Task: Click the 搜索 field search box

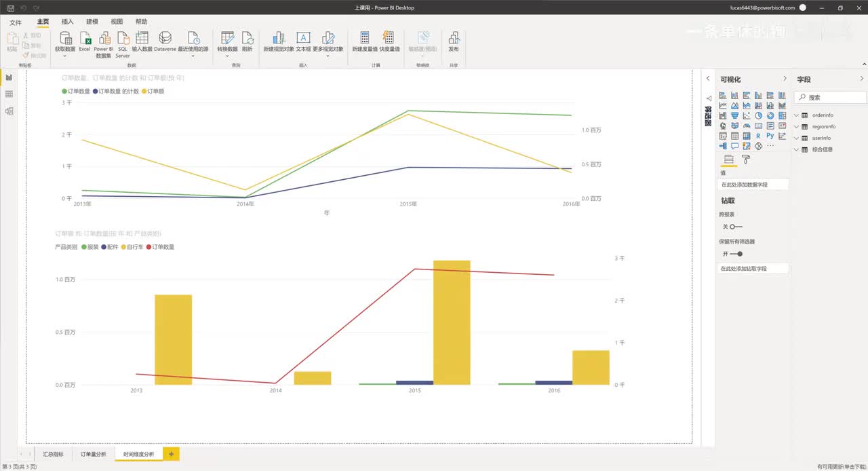Action: (830, 98)
